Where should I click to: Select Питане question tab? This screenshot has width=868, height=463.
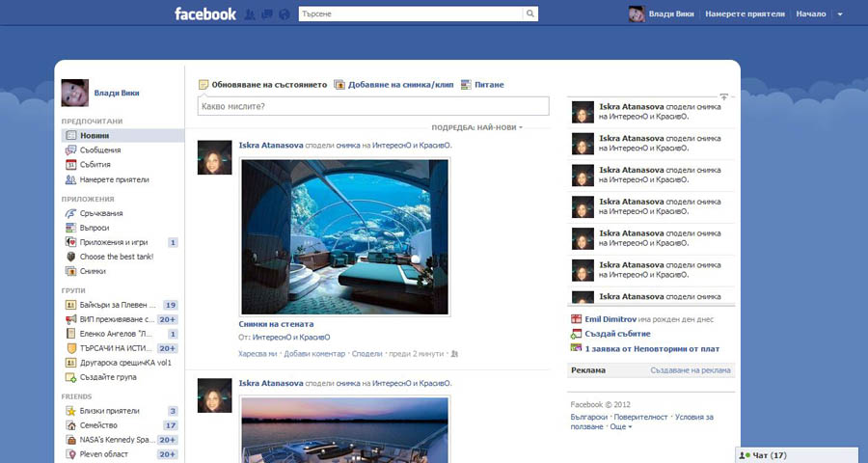[x=482, y=85]
